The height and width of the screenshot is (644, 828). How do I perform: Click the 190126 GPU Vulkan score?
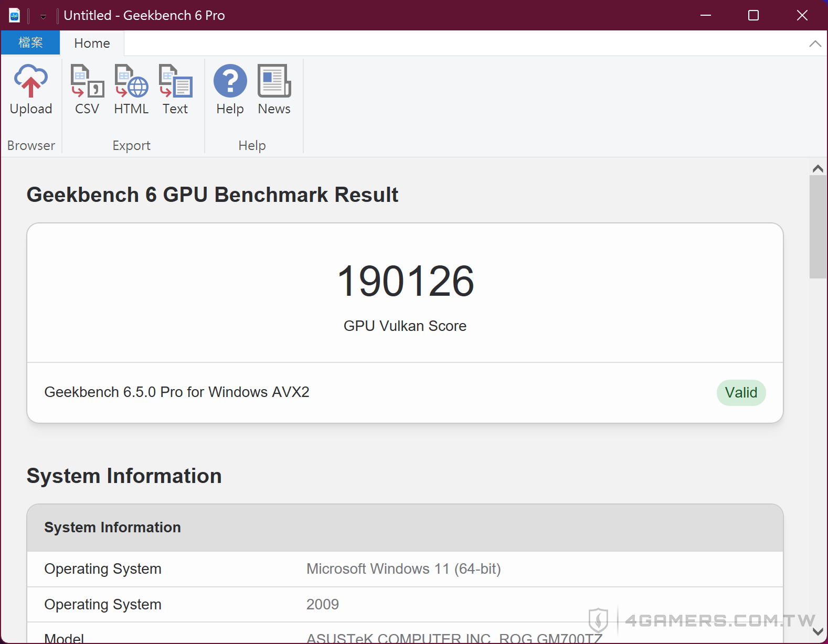click(405, 282)
